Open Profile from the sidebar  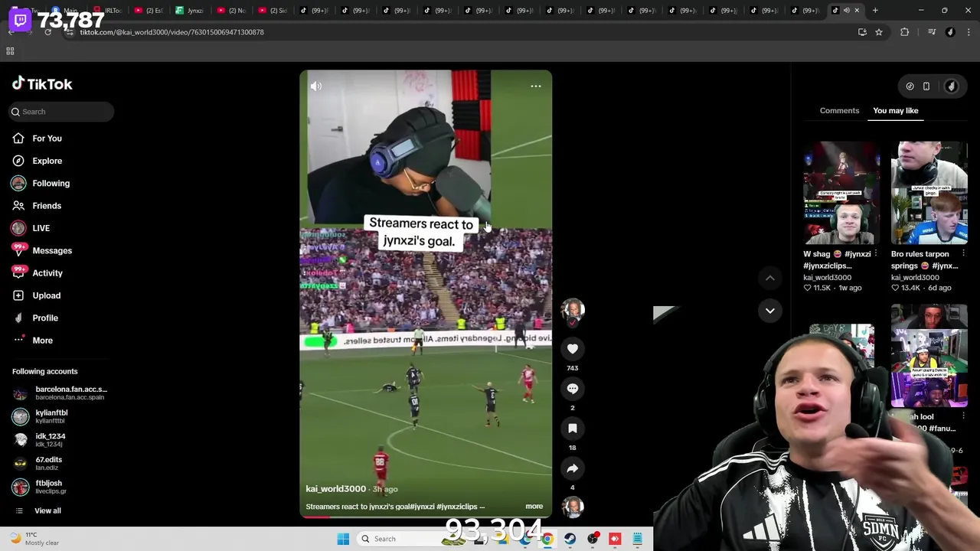pos(44,318)
